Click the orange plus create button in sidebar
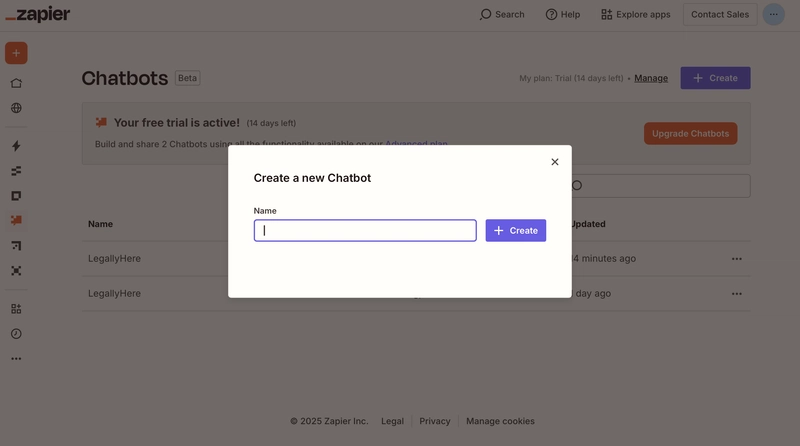Screen dimensions: 800x446 click(x=16, y=53)
